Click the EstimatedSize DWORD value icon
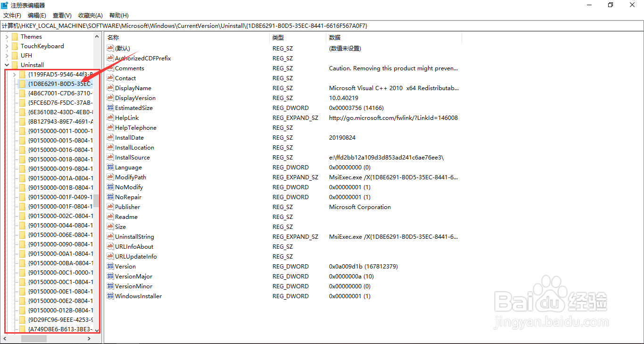 111,108
